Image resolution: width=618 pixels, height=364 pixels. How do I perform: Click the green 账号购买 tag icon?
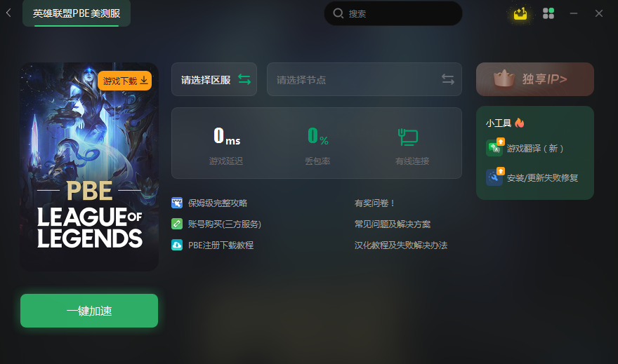tap(177, 224)
